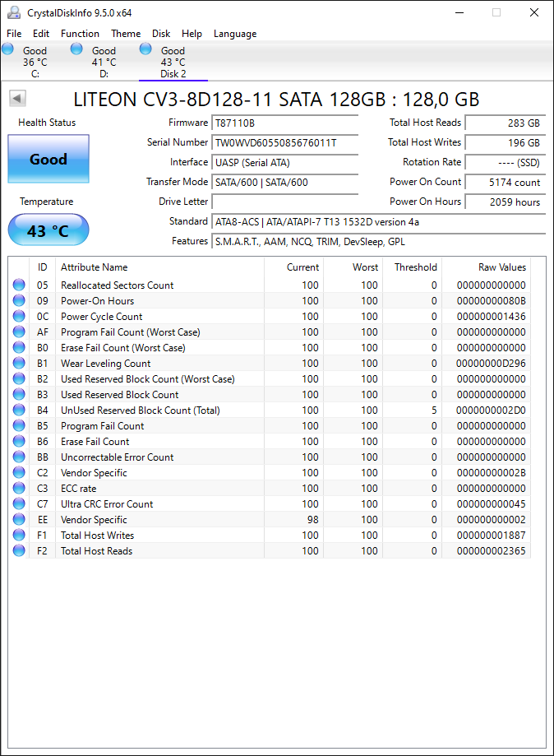Click status icon for B6 Erase Fail Count
Image resolution: width=554 pixels, height=756 pixels.
click(19, 441)
